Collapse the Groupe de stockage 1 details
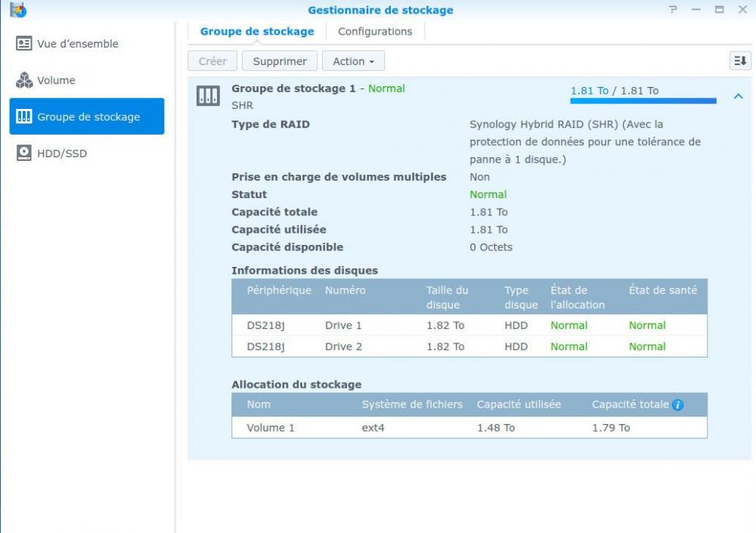Screen dimensions: 756x533 tap(739, 96)
